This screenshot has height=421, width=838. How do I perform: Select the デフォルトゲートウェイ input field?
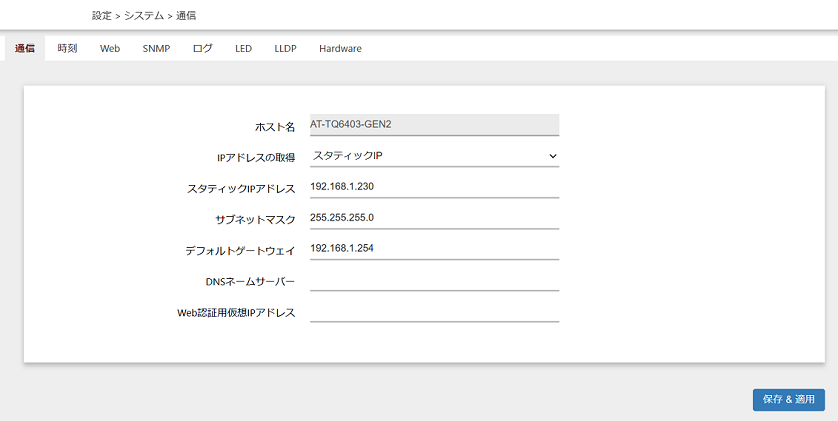coord(434,248)
